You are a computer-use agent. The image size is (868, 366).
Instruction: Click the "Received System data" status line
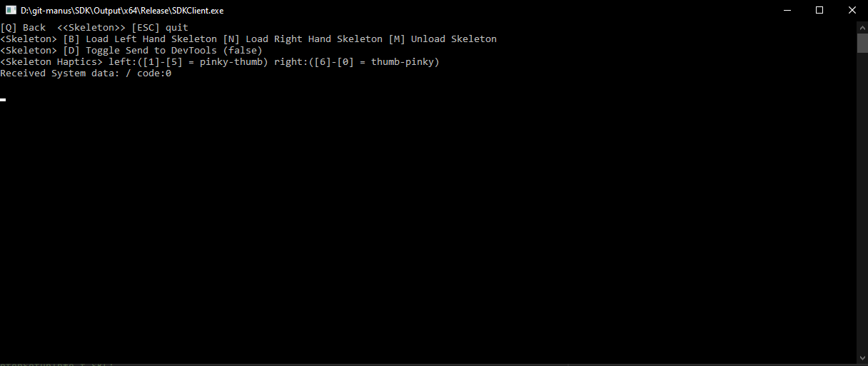tap(86, 73)
